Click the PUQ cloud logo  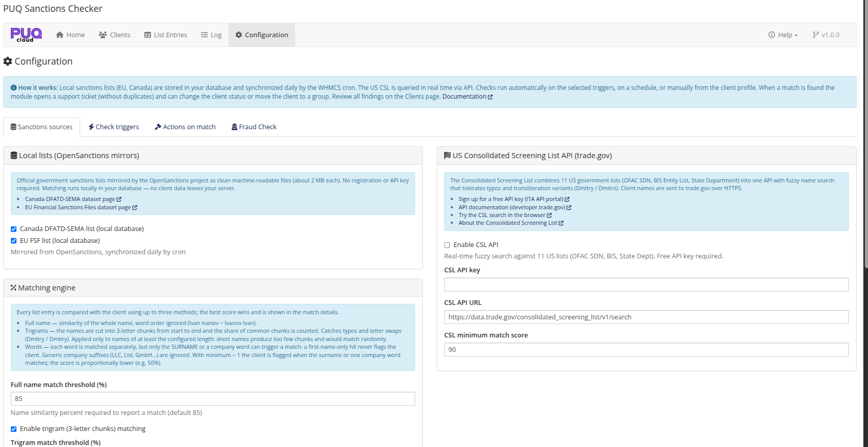tap(26, 35)
